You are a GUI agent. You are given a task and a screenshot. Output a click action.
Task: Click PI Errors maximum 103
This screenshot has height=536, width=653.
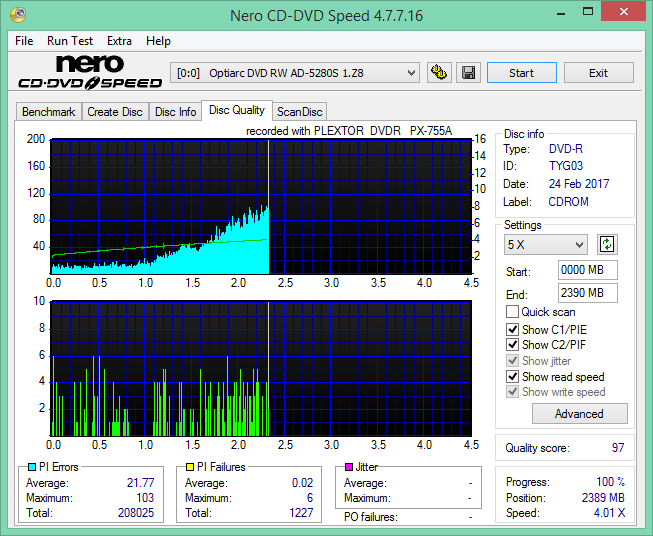pos(145,498)
